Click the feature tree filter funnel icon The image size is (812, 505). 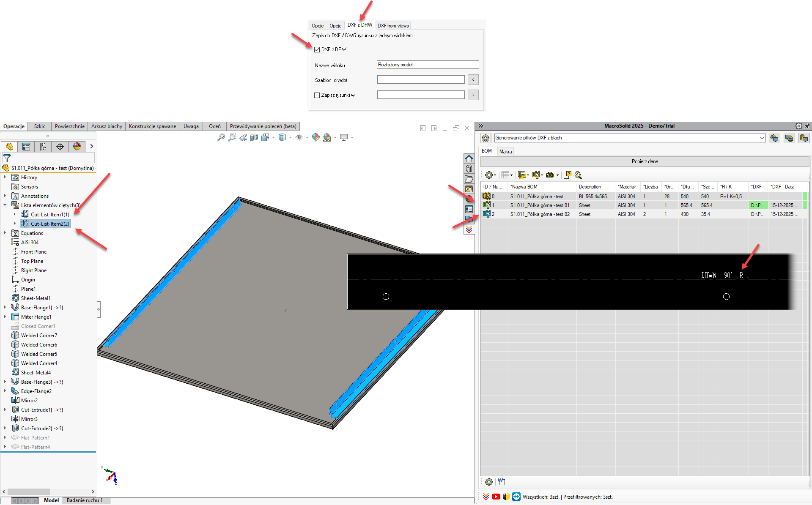point(7,158)
